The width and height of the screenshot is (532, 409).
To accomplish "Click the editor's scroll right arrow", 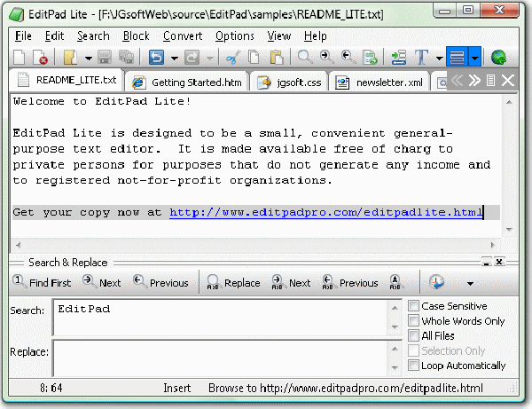I will tap(493, 245).
